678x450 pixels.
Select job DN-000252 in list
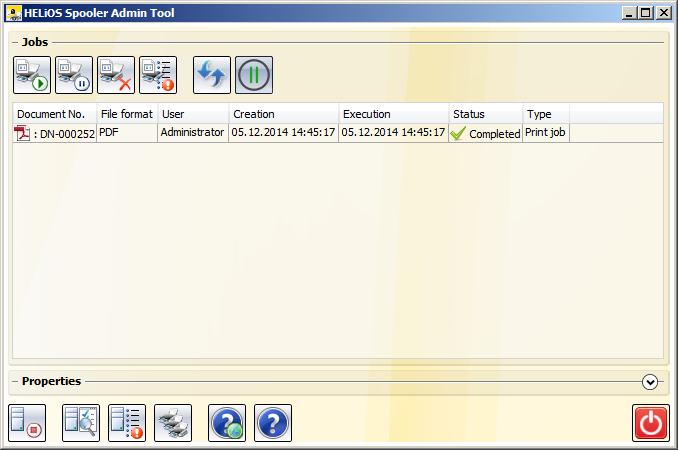[x=338, y=133]
